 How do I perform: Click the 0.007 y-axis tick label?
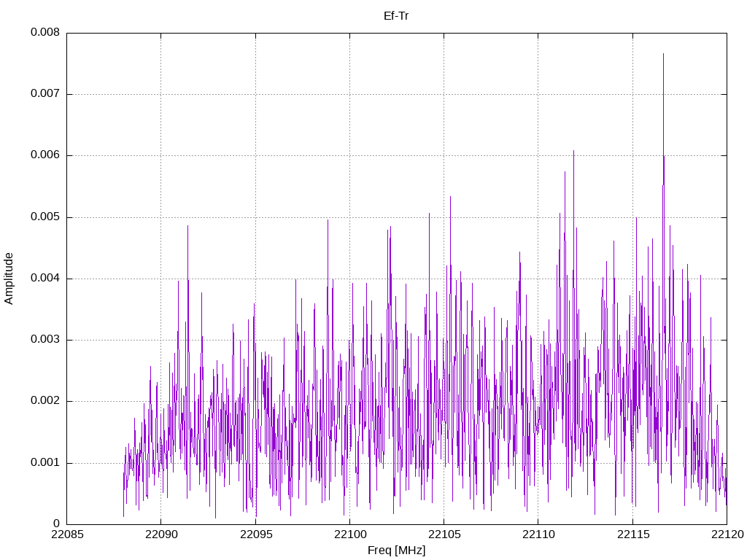(x=45, y=93)
